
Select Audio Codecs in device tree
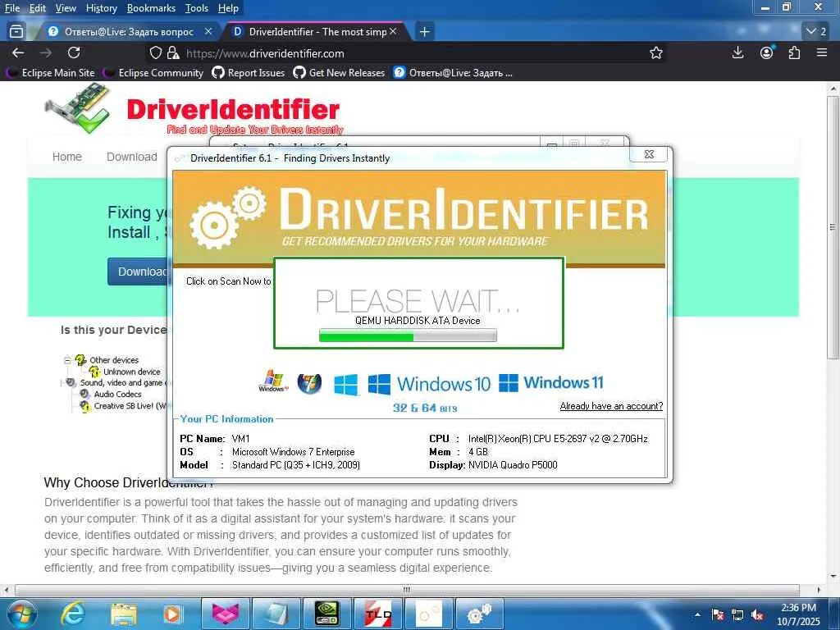coord(118,395)
